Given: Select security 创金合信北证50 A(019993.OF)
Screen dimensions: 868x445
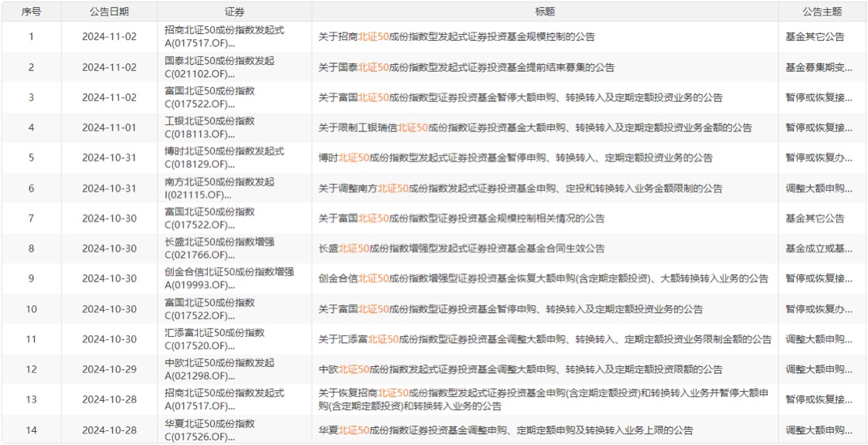Looking at the screenshot, I should (230, 278).
